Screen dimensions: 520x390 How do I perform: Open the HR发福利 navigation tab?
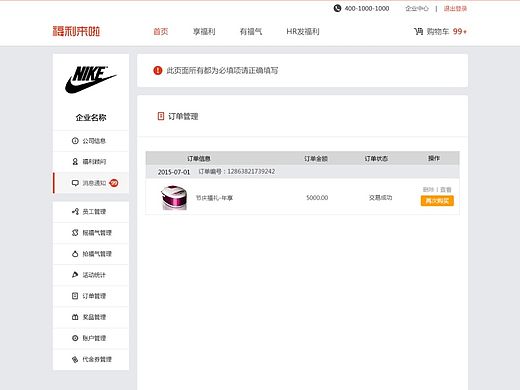pos(303,31)
